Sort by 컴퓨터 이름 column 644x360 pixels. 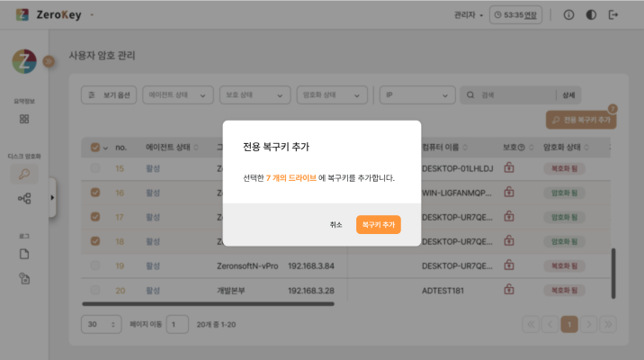coord(465,147)
